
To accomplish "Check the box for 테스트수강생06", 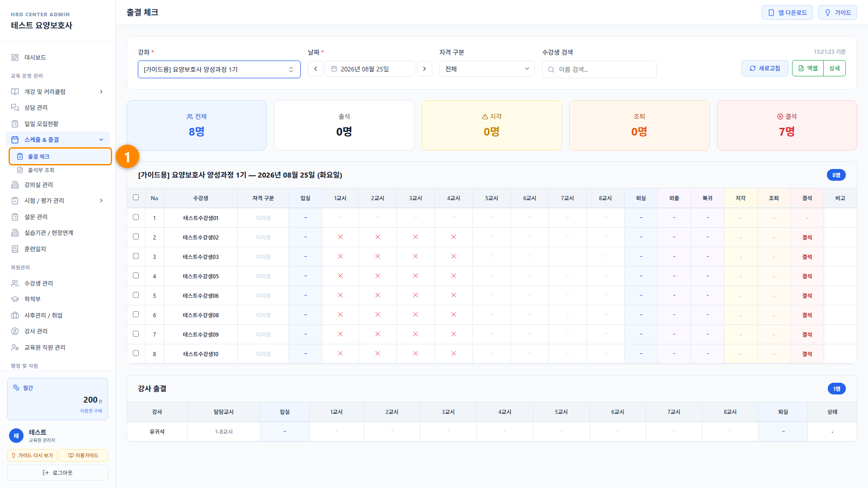I will tap(136, 295).
